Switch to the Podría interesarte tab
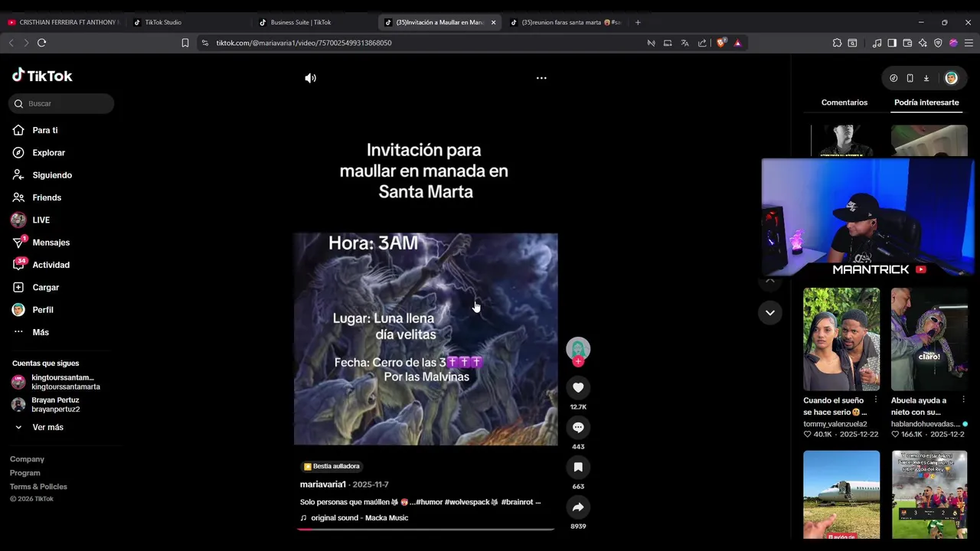Image resolution: width=980 pixels, height=551 pixels. (926, 103)
